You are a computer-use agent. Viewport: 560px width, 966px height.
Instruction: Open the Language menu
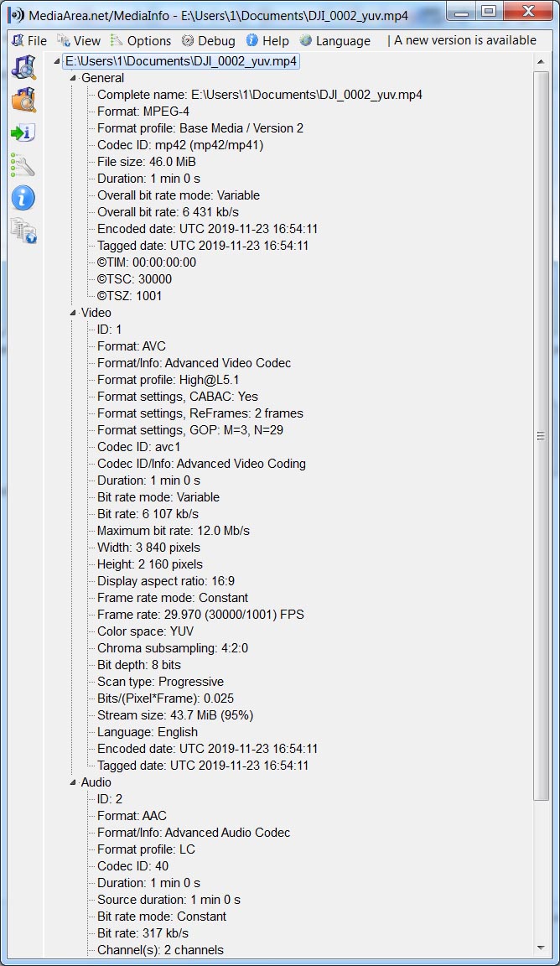point(335,40)
